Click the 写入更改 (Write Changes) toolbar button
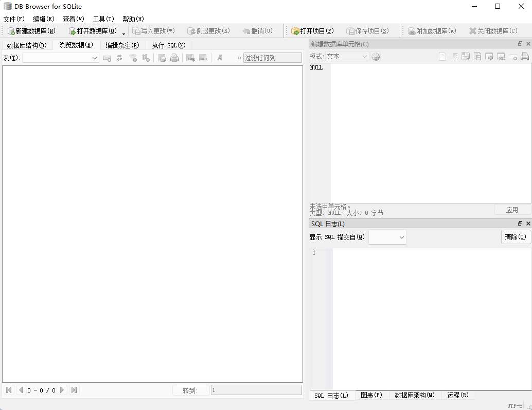The image size is (532, 410). point(154,31)
